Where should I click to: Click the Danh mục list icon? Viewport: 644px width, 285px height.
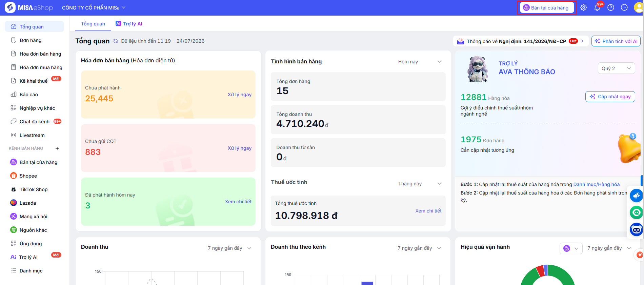(x=14, y=271)
